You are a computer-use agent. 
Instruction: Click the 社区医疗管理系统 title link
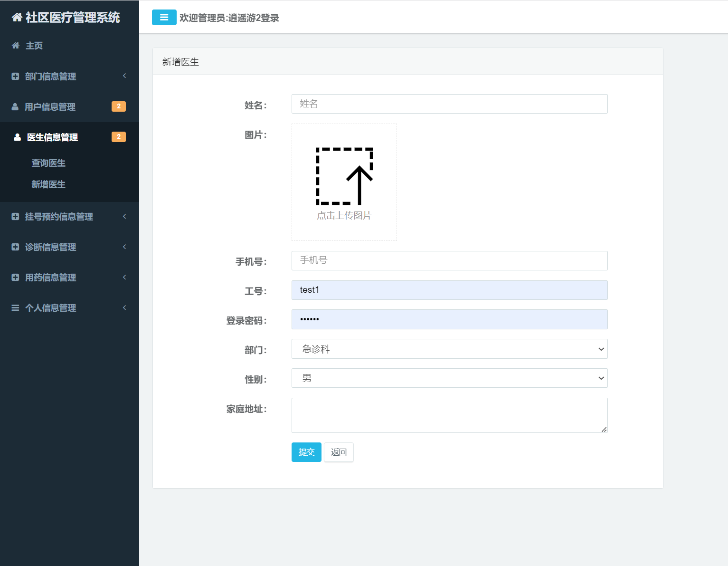coord(73,18)
